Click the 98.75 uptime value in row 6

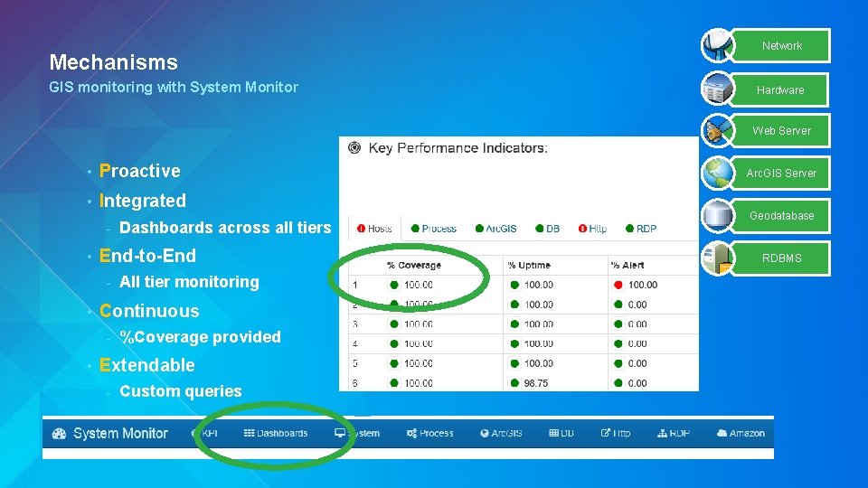pyautogui.click(x=536, y=383)
